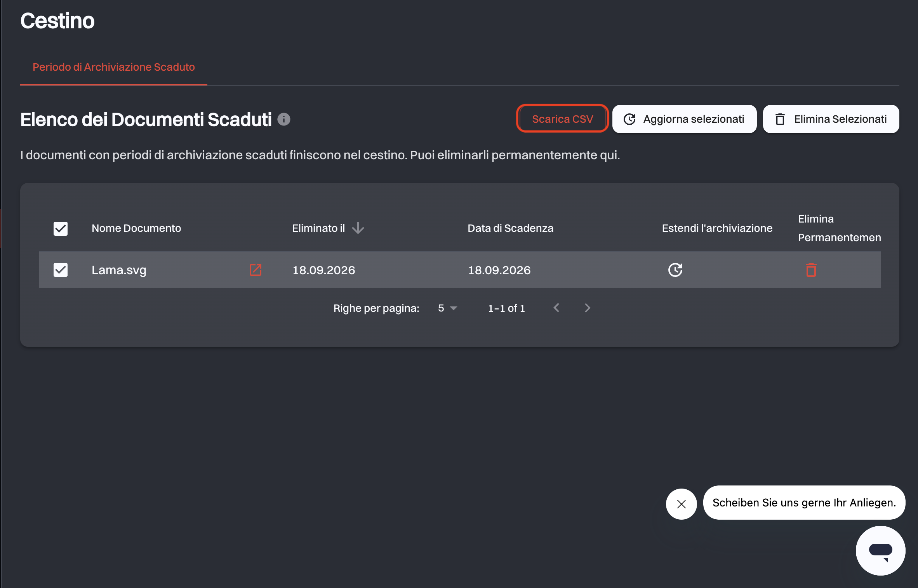Click the Eliminato il column header text
918x588 pixels.
click(x=318, y=228)
